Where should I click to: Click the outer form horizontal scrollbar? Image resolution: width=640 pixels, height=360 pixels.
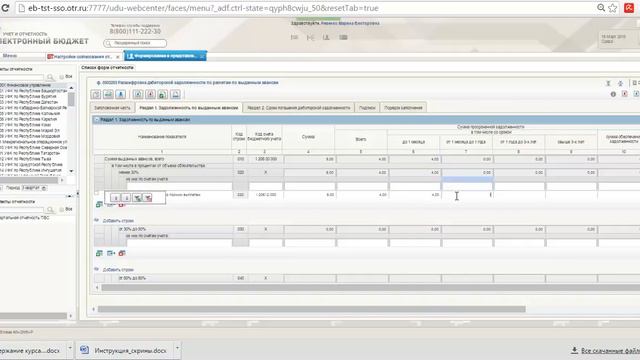coord(311,309)
